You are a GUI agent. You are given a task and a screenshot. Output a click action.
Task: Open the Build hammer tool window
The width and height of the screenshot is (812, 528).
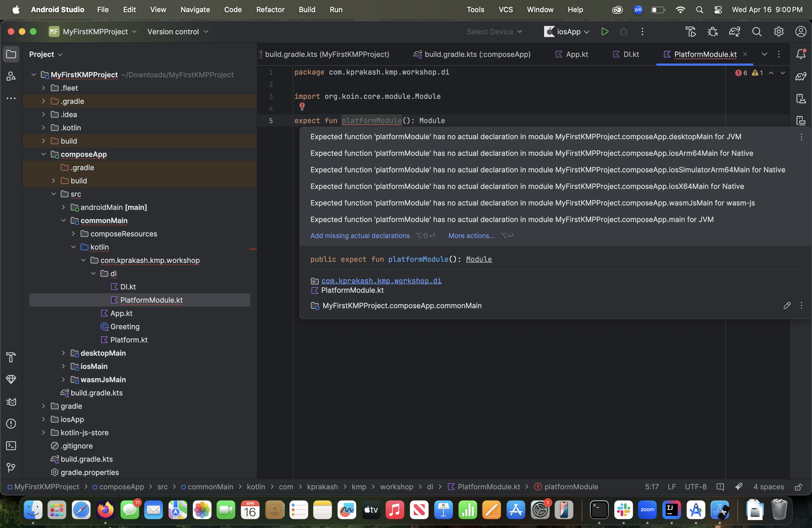[x=11, y=357]
